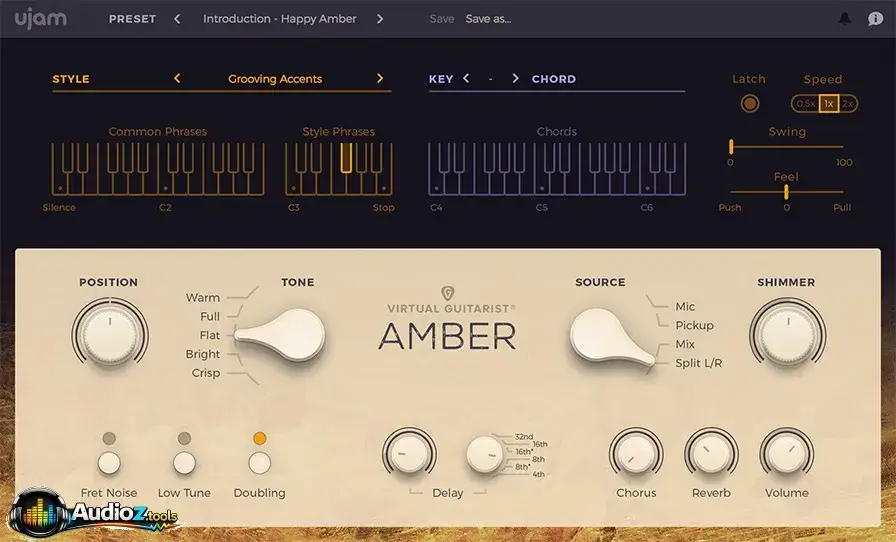Toggle the Low Tune button
The image size is (896, 542).
coord(184,463)
